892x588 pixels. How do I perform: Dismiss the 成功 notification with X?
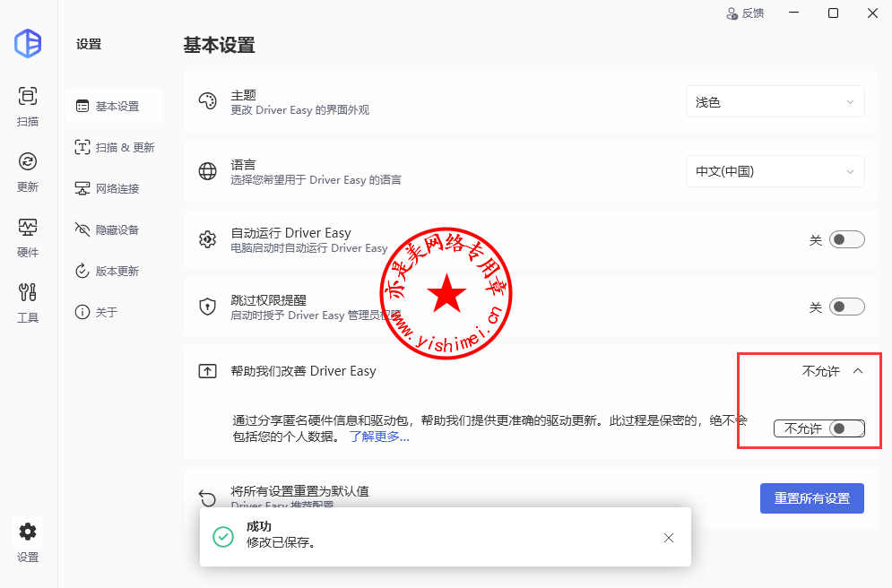669,538
